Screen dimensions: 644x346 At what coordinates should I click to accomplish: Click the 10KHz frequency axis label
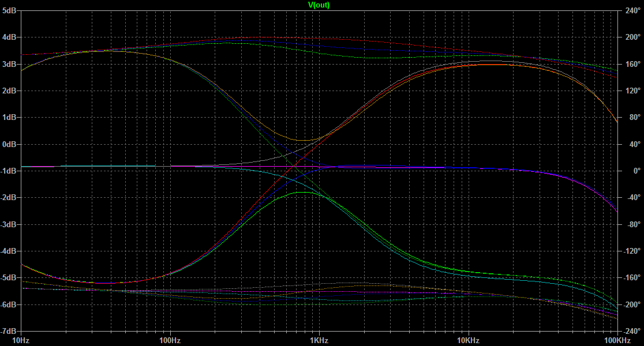click(468, 341)
